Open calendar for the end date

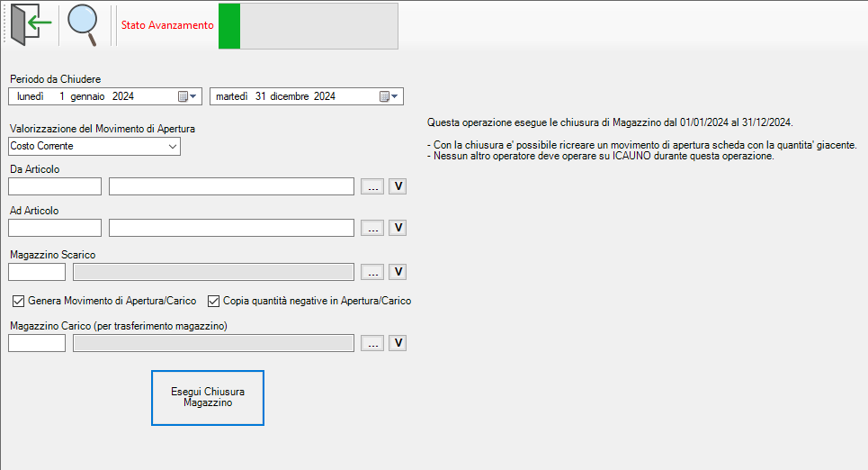[388, 96]
